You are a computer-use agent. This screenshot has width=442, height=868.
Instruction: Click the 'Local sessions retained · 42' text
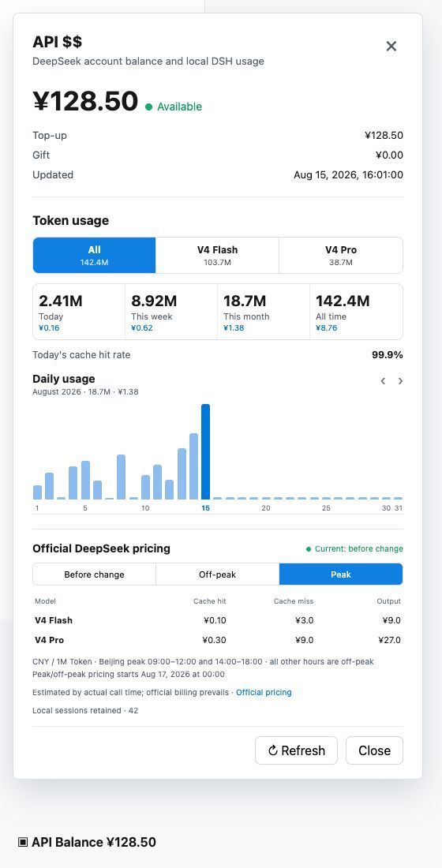(x=85, y=710)
